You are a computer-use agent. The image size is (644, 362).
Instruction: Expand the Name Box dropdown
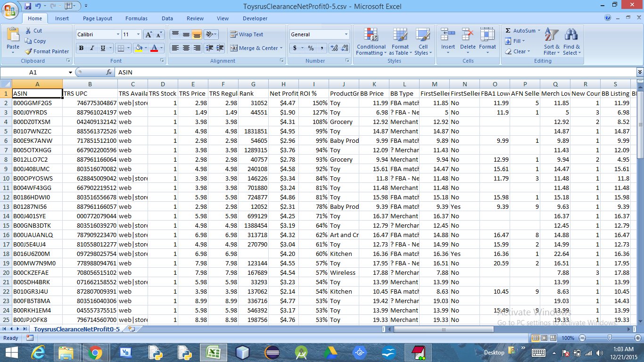[70, 72]
